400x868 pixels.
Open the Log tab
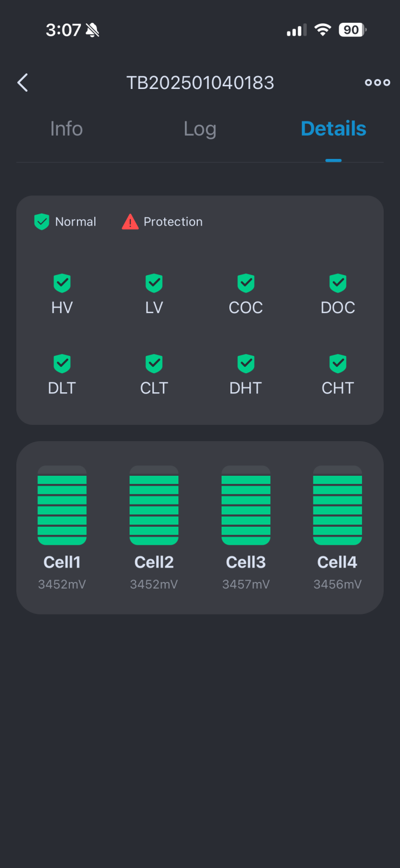(x=199, y=129)
